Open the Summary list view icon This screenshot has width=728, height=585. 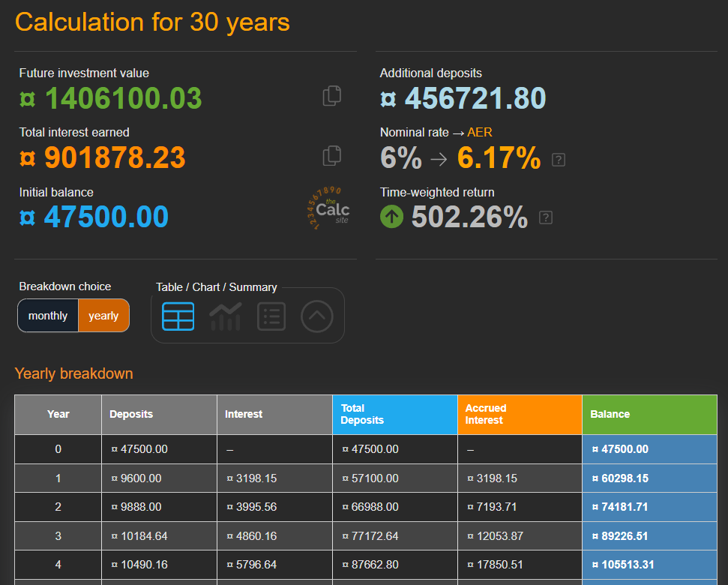pyautogui.click(x=271, y=316)
